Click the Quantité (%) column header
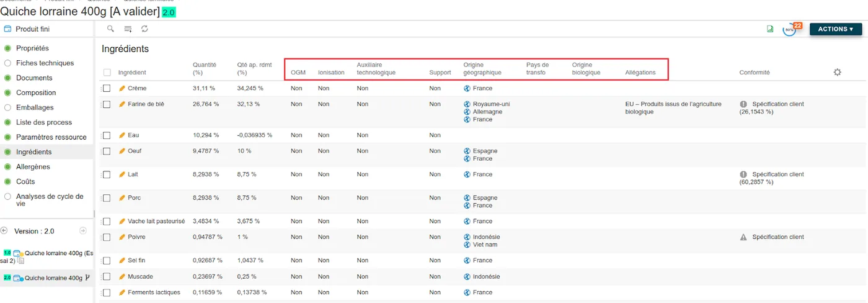Image resolution: width=868 pixels, height=303 pixels. pos(205,68)
